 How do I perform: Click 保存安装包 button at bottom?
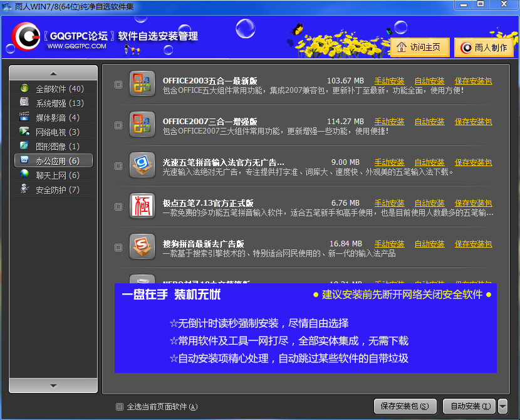405,406
